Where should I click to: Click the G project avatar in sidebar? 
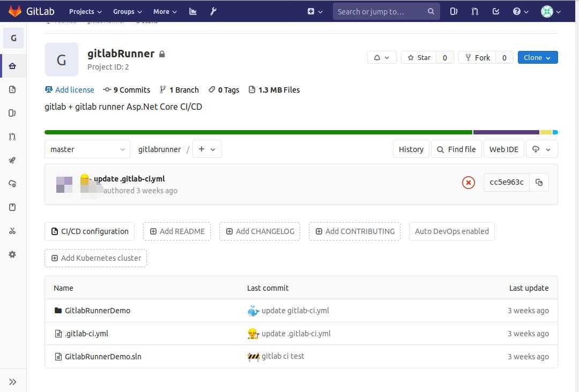13,38
